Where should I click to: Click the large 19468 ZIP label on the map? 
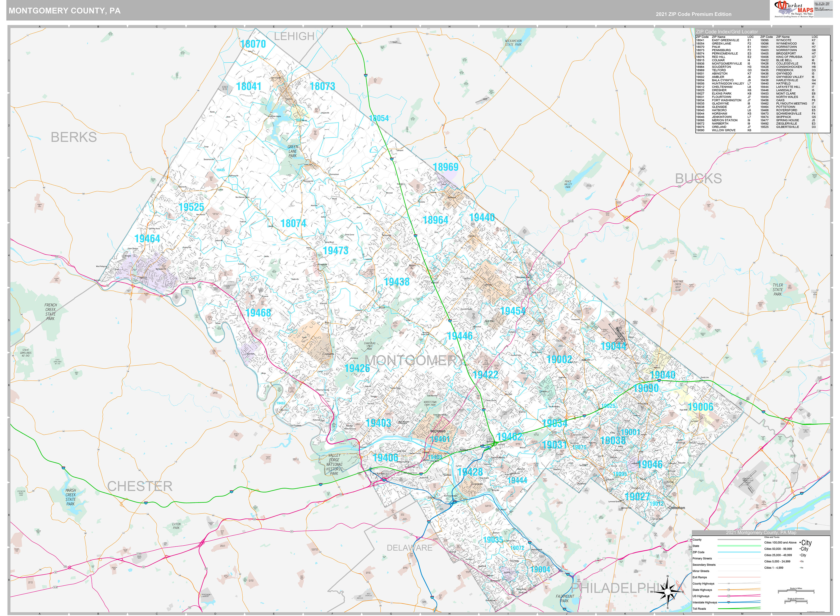coord(258,313)
